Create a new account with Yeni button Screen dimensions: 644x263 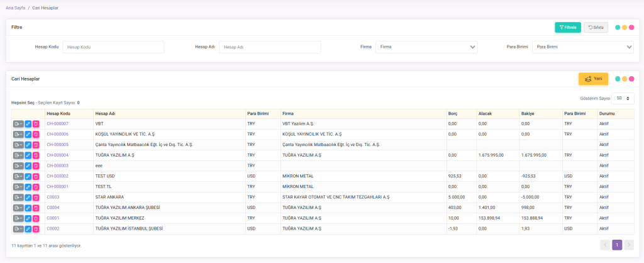click(x=593, y=79)
